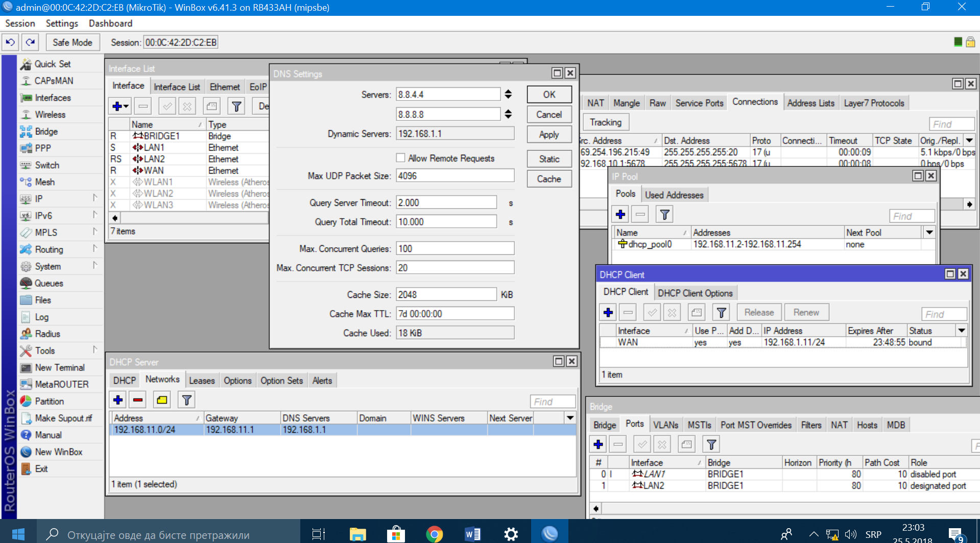This screenshot has width=980, height=543.
Task: Click Make Supout.rf in sidebar
Action: click(x=63, y=418)
